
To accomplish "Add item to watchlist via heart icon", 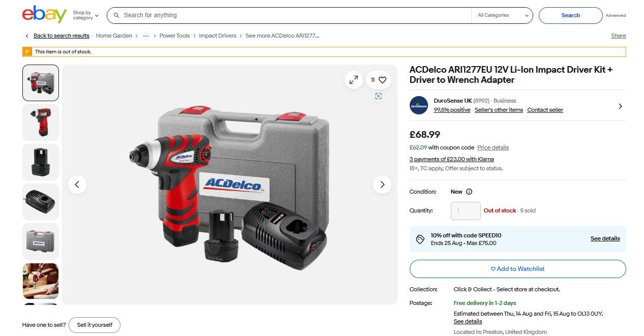I will pyautogui.click(x=379, y=80).
